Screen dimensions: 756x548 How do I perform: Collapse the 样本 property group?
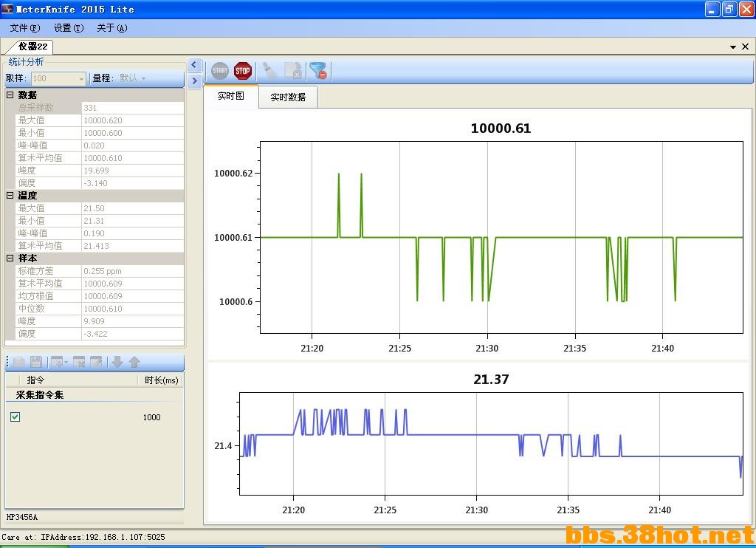coord(10,258)
